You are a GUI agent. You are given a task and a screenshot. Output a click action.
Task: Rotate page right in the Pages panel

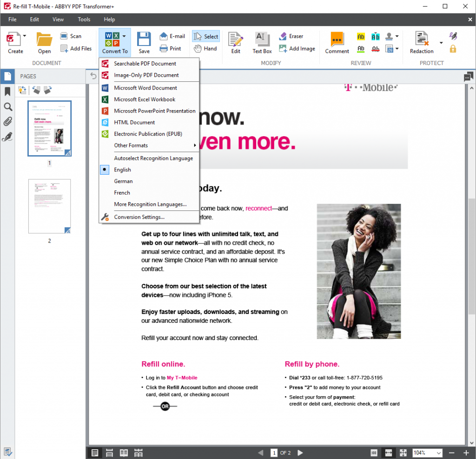pos(48,90)
